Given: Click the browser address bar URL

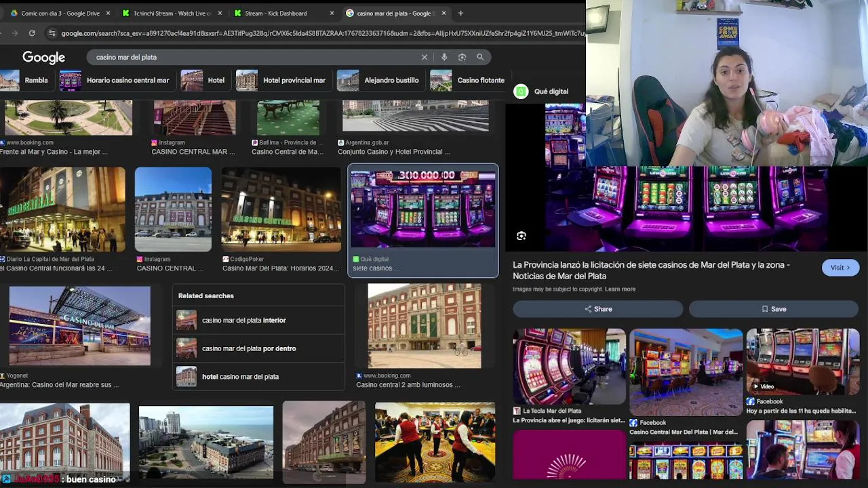Looking at the screenshot, I should (322, 33).
